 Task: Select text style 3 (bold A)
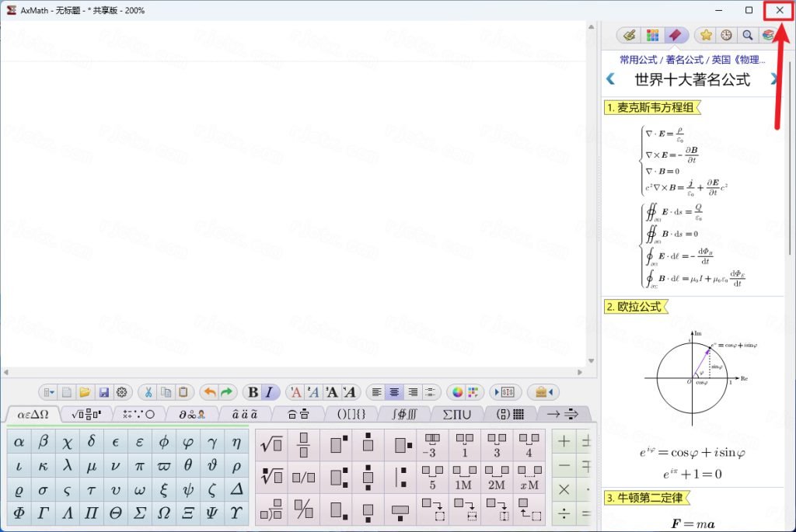pyautogui.click(x=331, y=392)
